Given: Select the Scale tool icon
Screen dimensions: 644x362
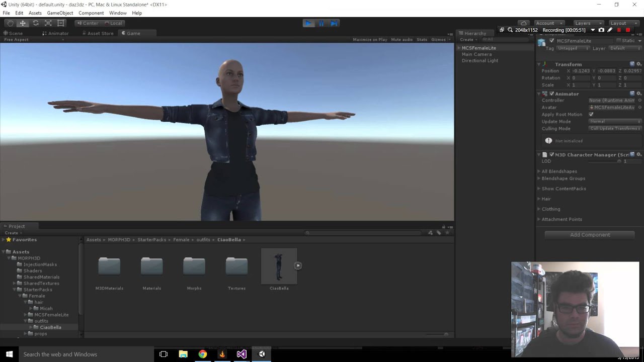Looking at the screenshot, I should 48,23.
